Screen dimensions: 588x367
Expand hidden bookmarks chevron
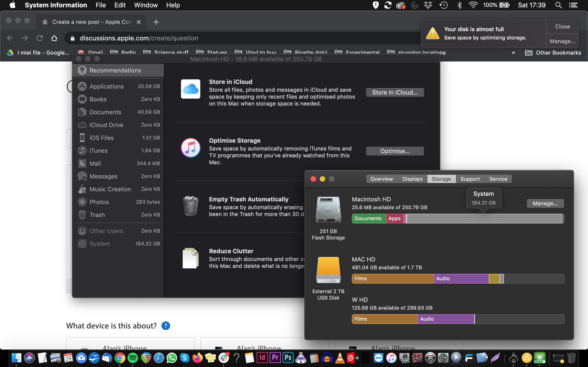click(x=513, y=53)
